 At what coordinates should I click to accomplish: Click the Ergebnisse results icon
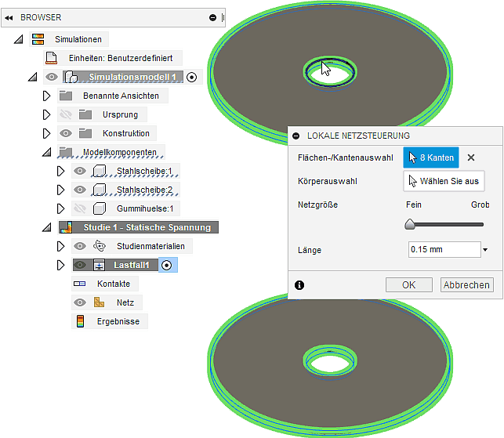tap(80, 321)
